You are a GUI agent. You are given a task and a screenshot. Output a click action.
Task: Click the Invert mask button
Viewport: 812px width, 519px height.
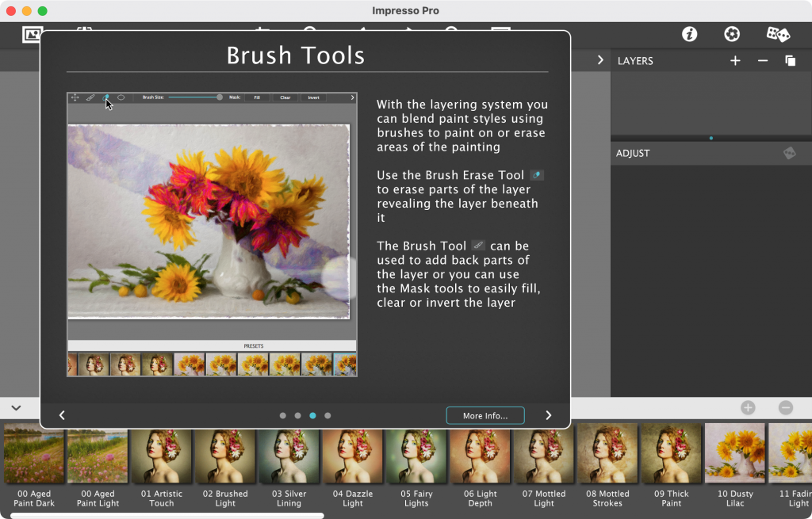pos(313,97)
